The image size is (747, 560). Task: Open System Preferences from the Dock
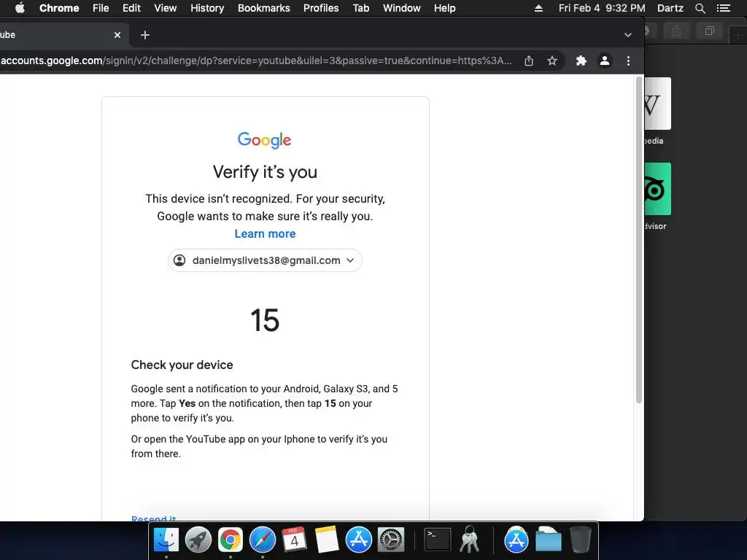tap(391, 540)
